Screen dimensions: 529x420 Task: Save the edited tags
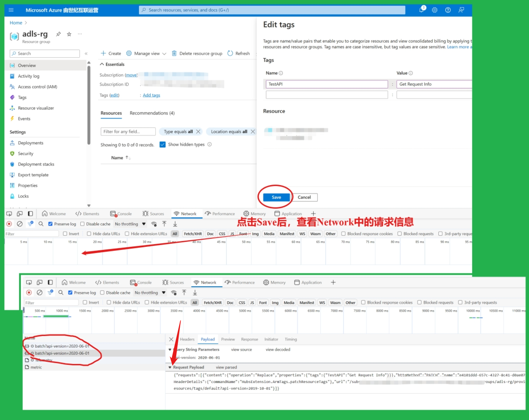click(276, 197)
